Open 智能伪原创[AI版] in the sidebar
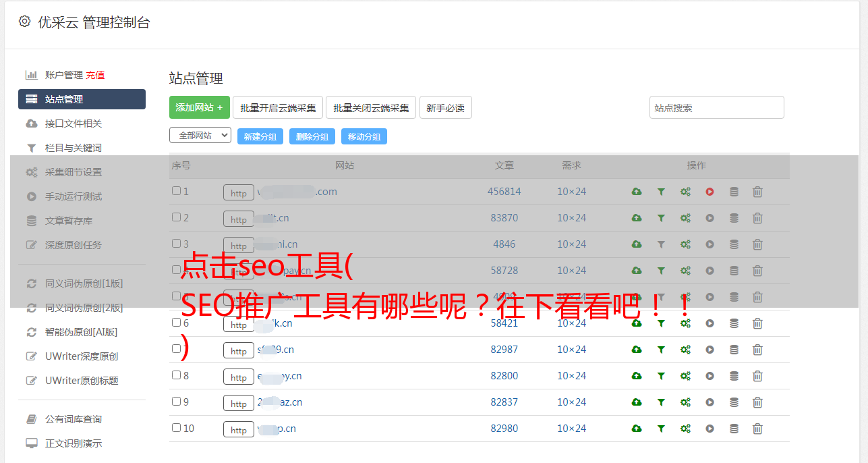The image size is (868, 463). (x=82, y=332)
